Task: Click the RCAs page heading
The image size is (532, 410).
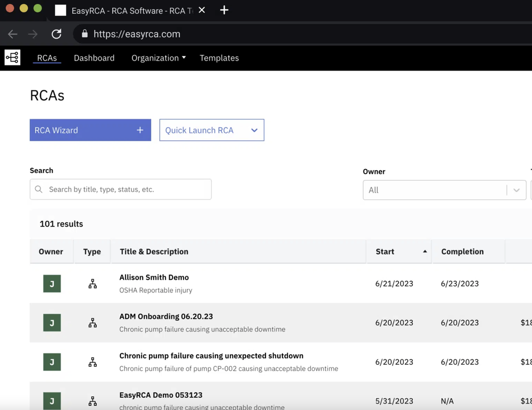Action: coord(47,95)
